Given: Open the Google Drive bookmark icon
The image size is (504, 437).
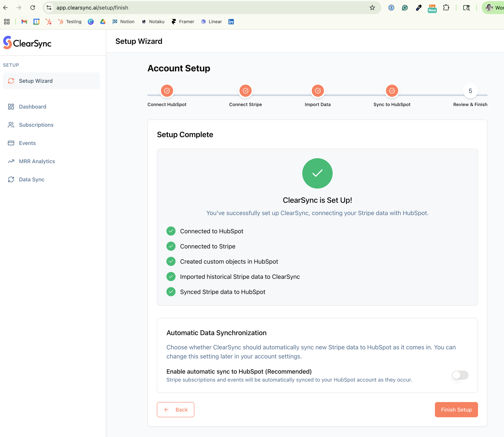Looking at the screenshot, I should click(103, 22).
